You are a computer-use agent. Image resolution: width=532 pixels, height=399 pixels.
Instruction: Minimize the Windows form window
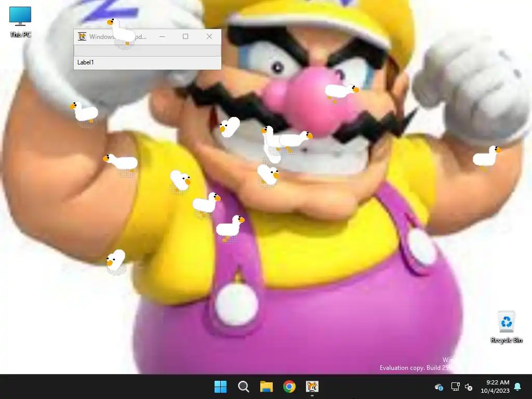pos(162,36)
